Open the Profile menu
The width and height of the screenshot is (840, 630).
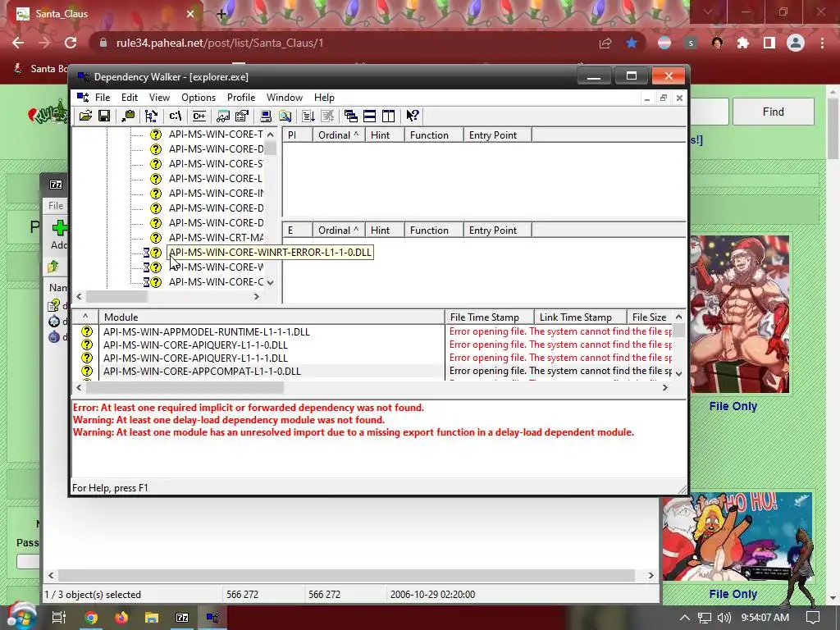point(241,98)
